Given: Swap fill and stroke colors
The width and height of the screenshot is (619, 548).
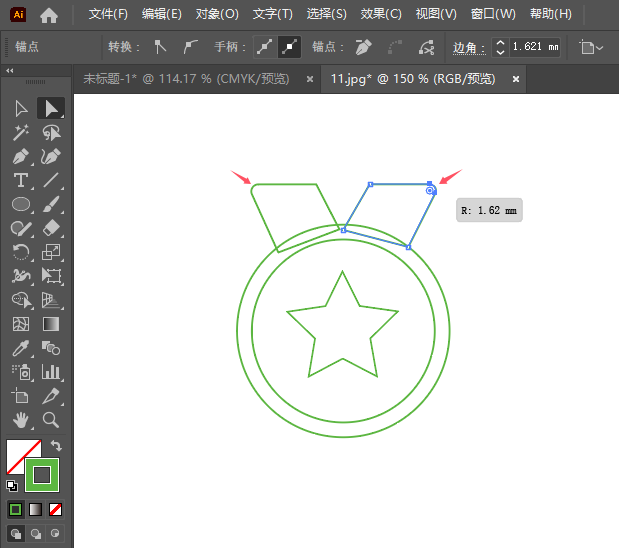Looking at the screenshot, I should coord(57,446).
